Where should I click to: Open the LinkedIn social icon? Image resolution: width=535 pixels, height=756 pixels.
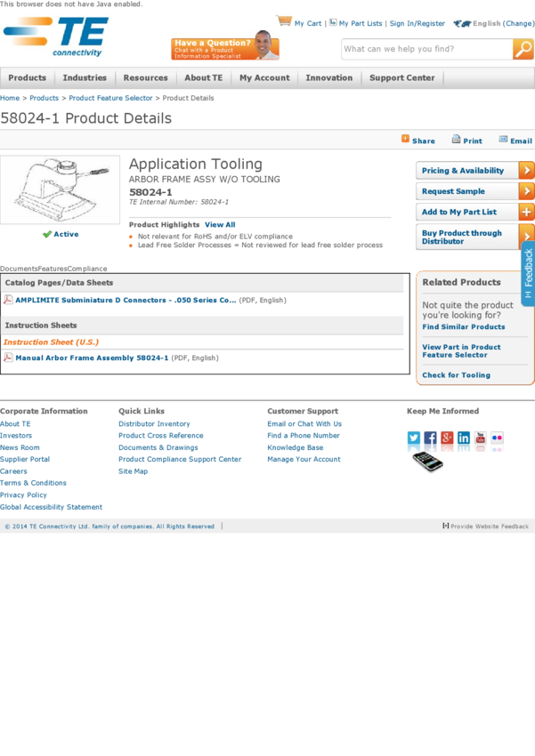click(464, 438)
